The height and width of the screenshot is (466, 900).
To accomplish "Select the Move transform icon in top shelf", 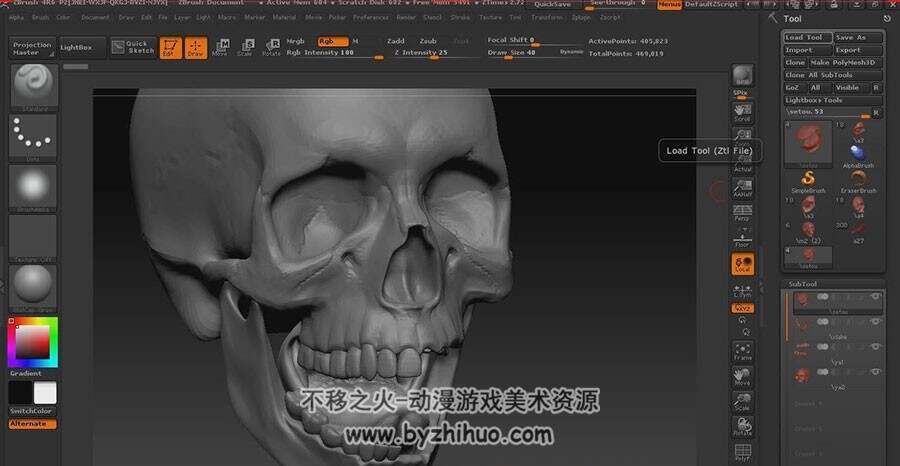I will tap(221, 48).
